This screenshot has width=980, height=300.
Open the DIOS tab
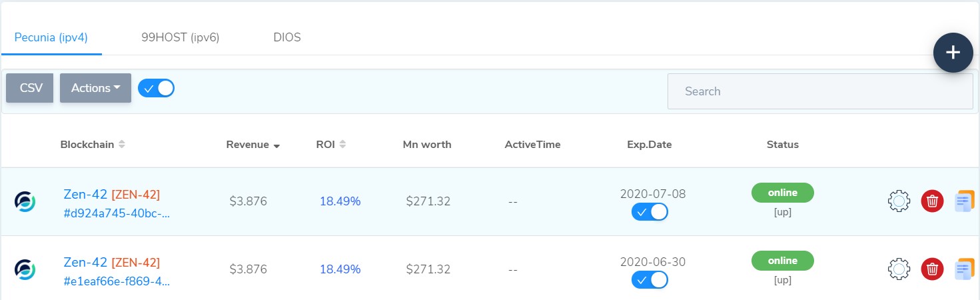coord(287,37)
